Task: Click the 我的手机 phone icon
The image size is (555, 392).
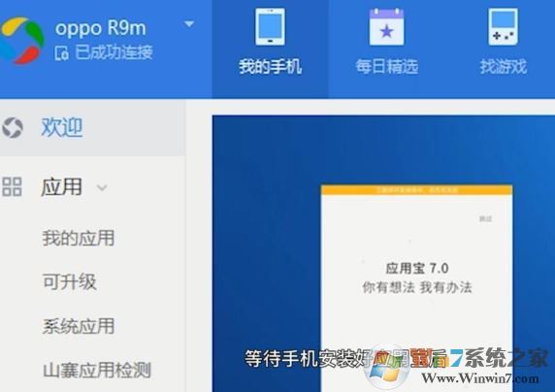Action: (270, 26)
